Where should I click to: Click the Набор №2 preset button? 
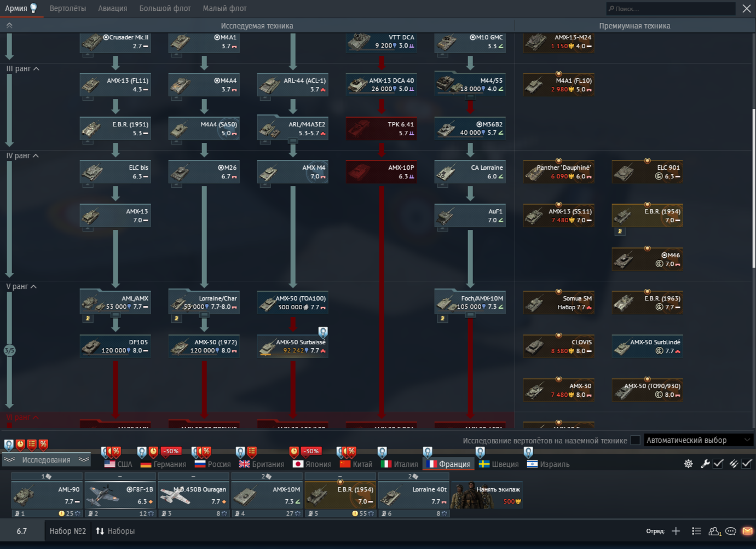pos(68,531)
